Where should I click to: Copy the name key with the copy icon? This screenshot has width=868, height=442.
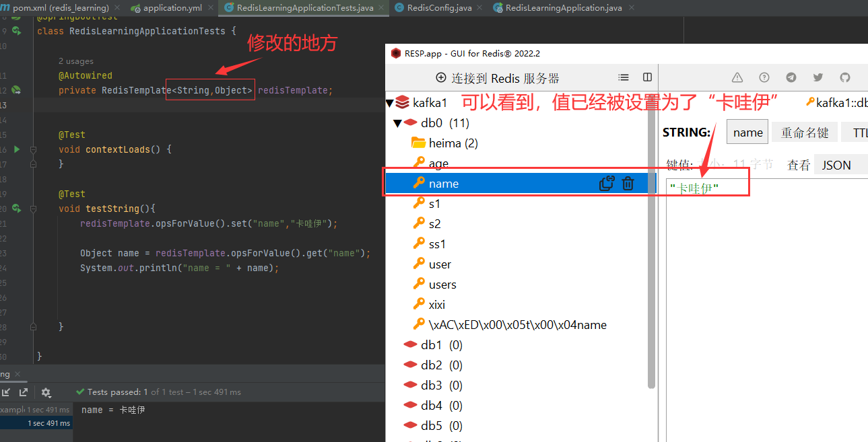click(x=607, y=183)
